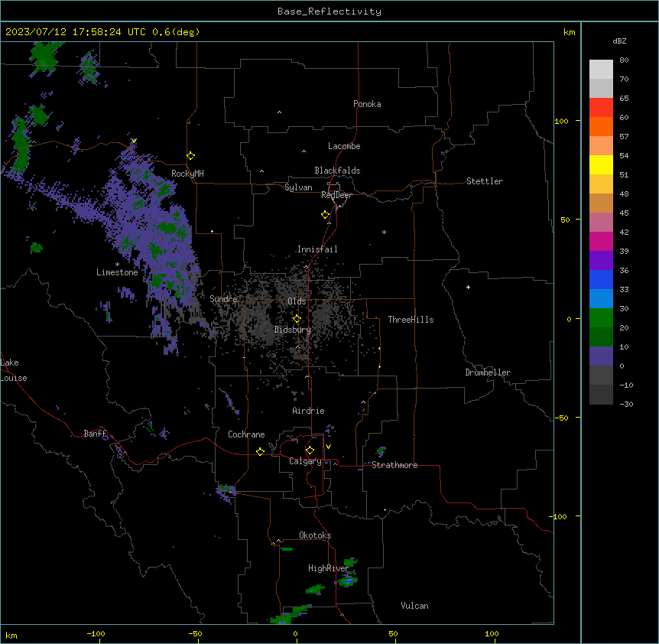Image resolution: width=659 pixels, height=644 pixels.
Task: Select the 50 tick label on bottom axis
Action: click(393, 633)
